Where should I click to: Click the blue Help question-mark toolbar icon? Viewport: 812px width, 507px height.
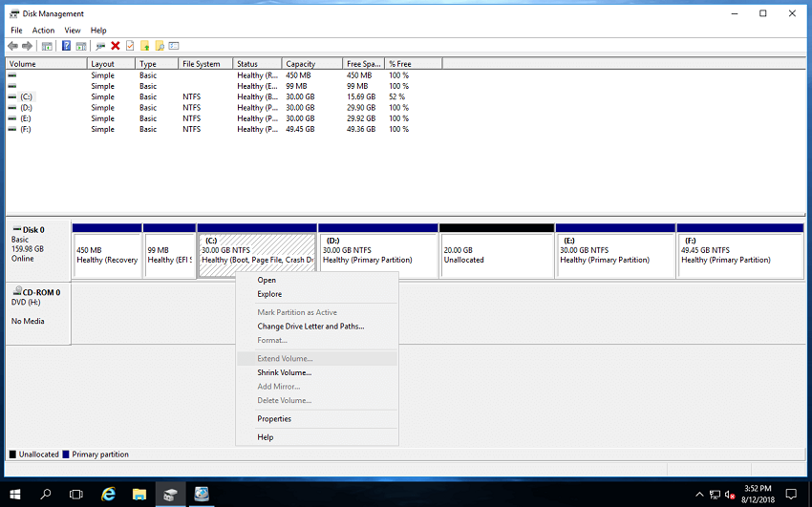tap(66, 46)
